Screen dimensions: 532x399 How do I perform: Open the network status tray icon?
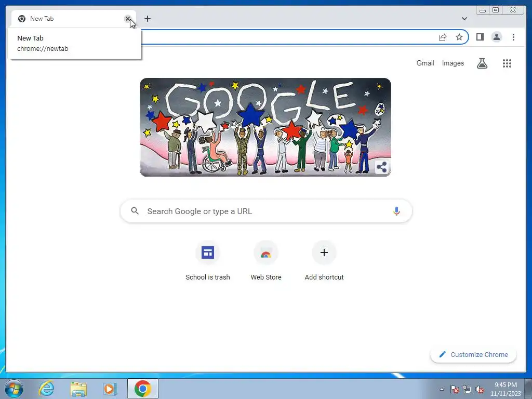467,389
